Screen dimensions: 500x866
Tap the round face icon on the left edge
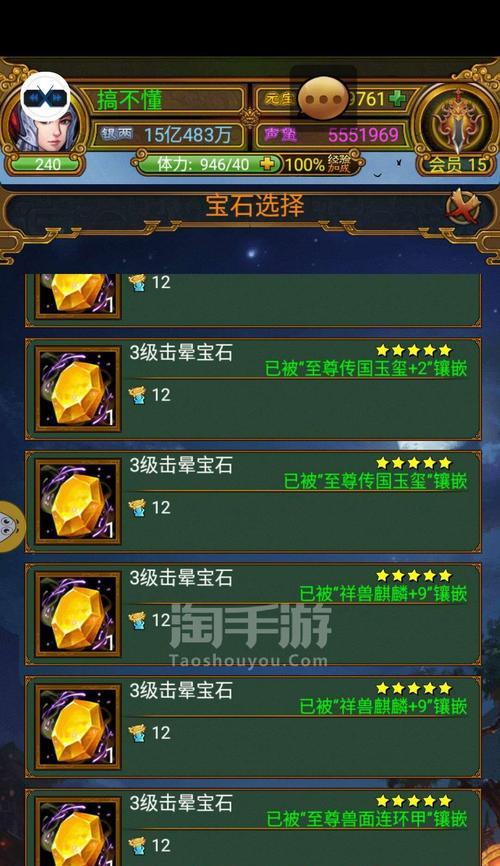point(10,526)
